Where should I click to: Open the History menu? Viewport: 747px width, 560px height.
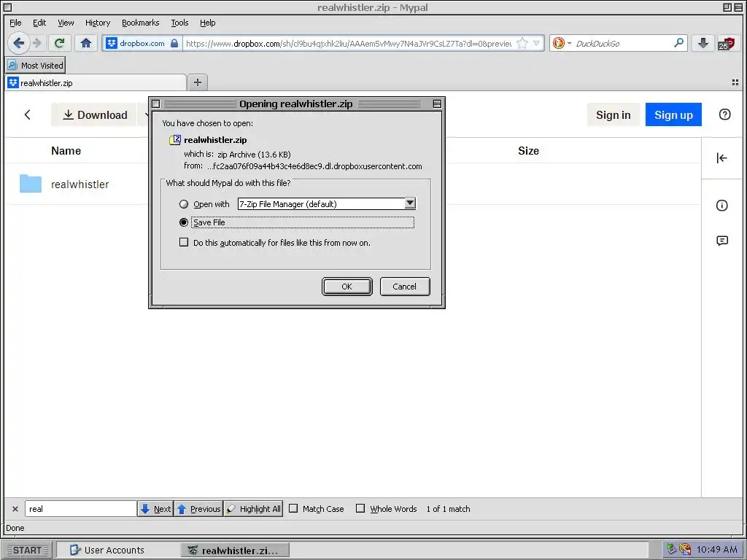[98, 23]
